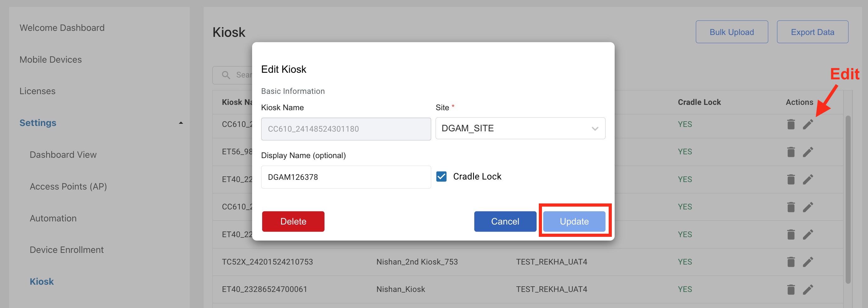Select Licenses in the sidebar
The image size is (868, 308).
point(37,91)
